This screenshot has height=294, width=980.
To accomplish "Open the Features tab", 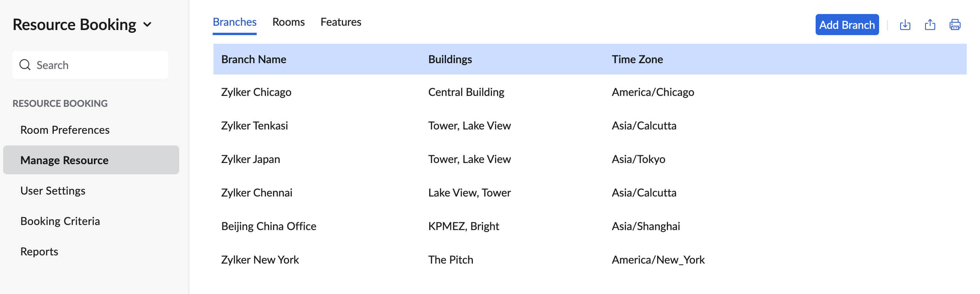I will pos(341,22).
